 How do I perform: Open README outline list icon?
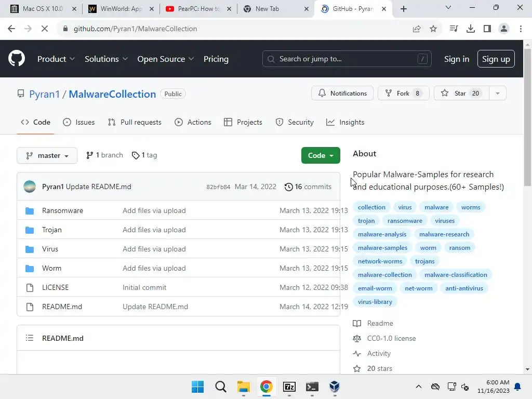(x=30, y=338)
